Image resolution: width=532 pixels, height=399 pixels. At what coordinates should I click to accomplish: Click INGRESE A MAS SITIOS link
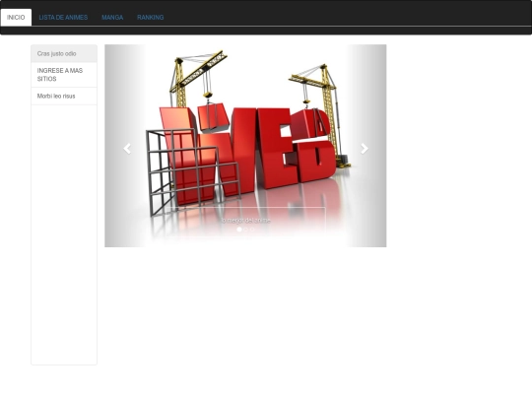pyautogui.click(x=64, y=75)
